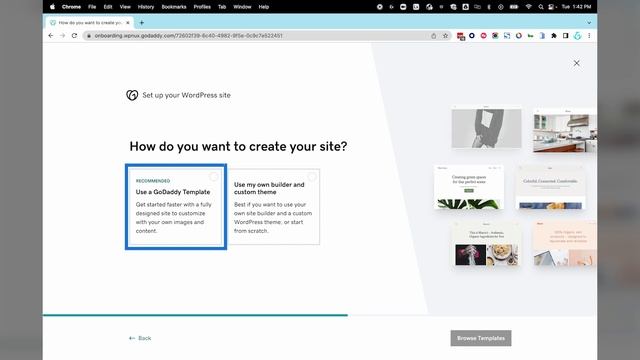Screen dimensions: 640x360
Task: Open the Profiles menu
Action: tap(202, 7)
